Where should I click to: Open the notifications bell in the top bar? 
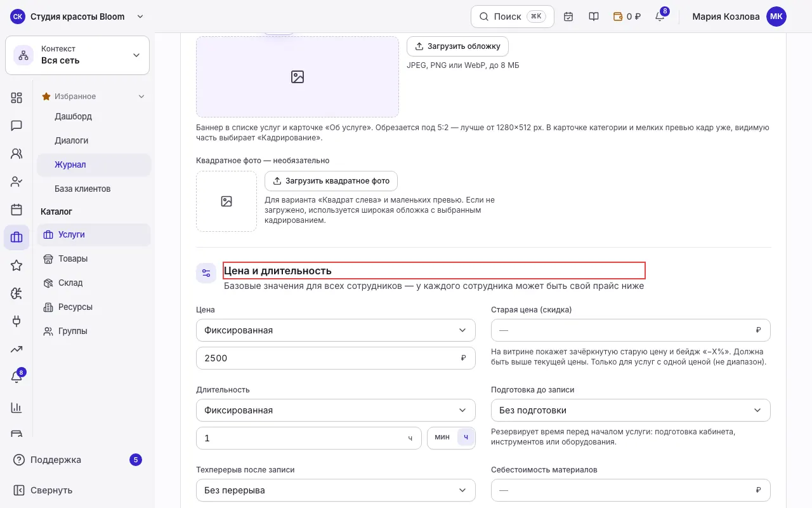point(660,17)
